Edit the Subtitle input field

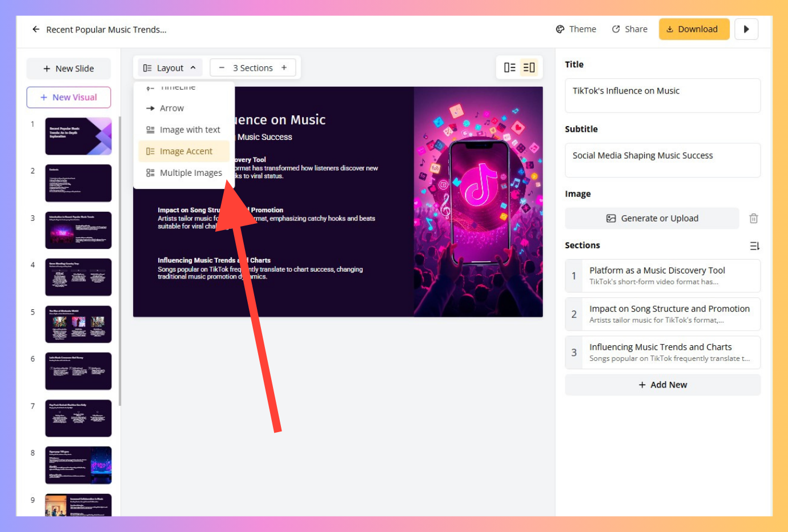click(x=662, y=160)
